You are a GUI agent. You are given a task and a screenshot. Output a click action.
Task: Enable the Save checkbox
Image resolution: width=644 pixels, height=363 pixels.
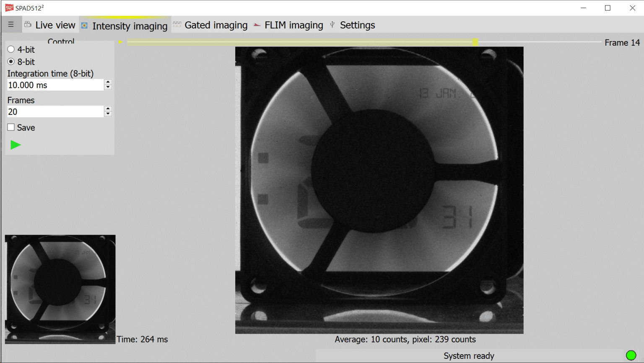pos(11,127)
